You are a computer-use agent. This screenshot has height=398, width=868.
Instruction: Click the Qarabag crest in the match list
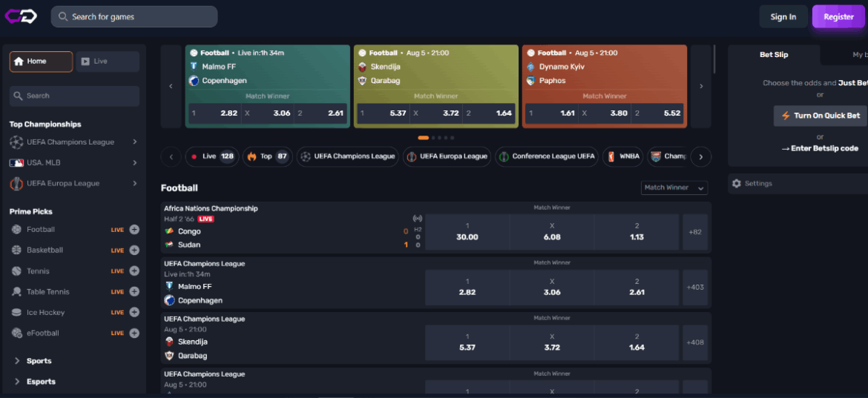tap(169, 356)
